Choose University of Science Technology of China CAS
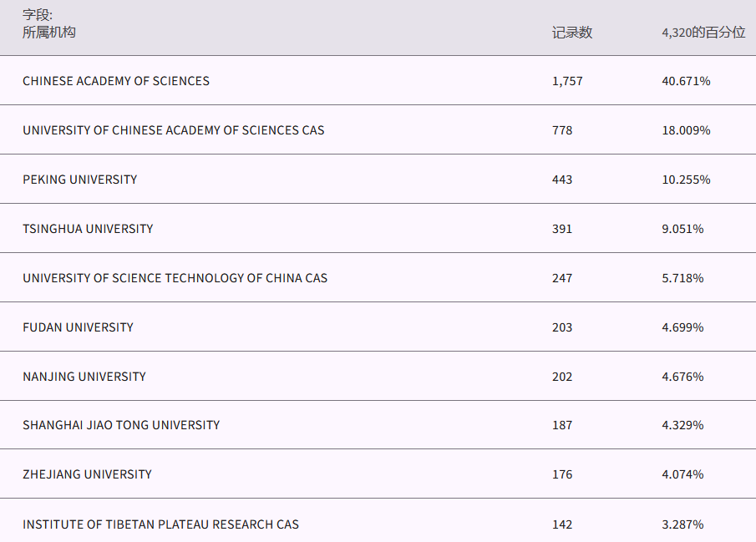Viewport: 756px width, 542px height. coord(175,278)
